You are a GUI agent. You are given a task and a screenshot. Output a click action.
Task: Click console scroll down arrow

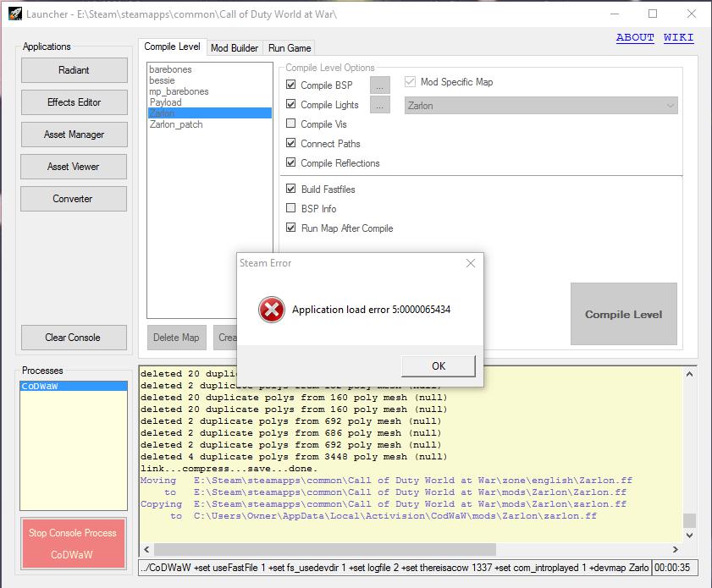click(689, 536)
